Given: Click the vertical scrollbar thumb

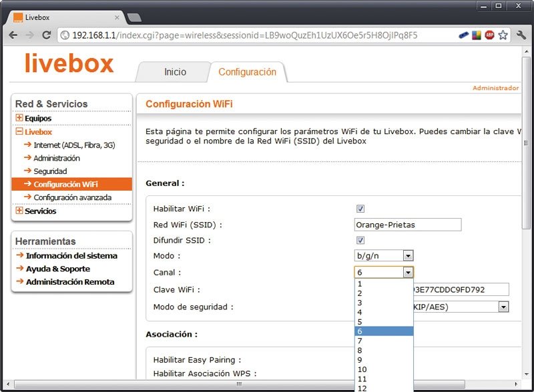Looking at the screenshot, I should coord(526,143).
